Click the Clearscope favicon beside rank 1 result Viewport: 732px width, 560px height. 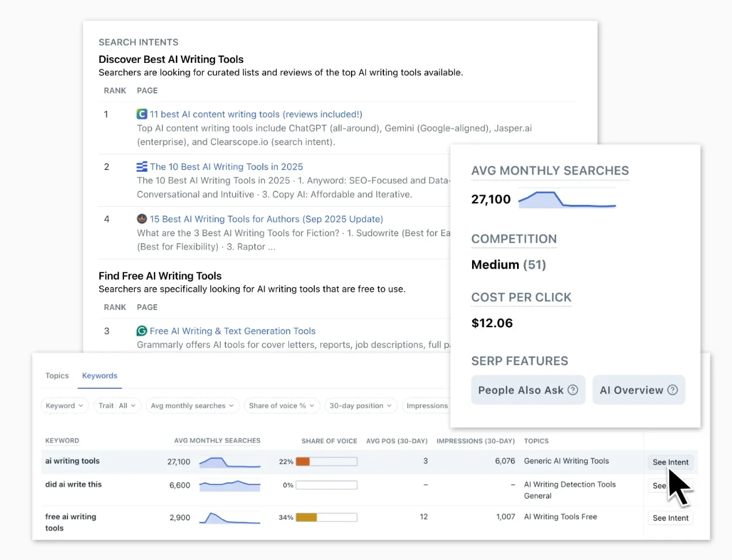point(142,114)
